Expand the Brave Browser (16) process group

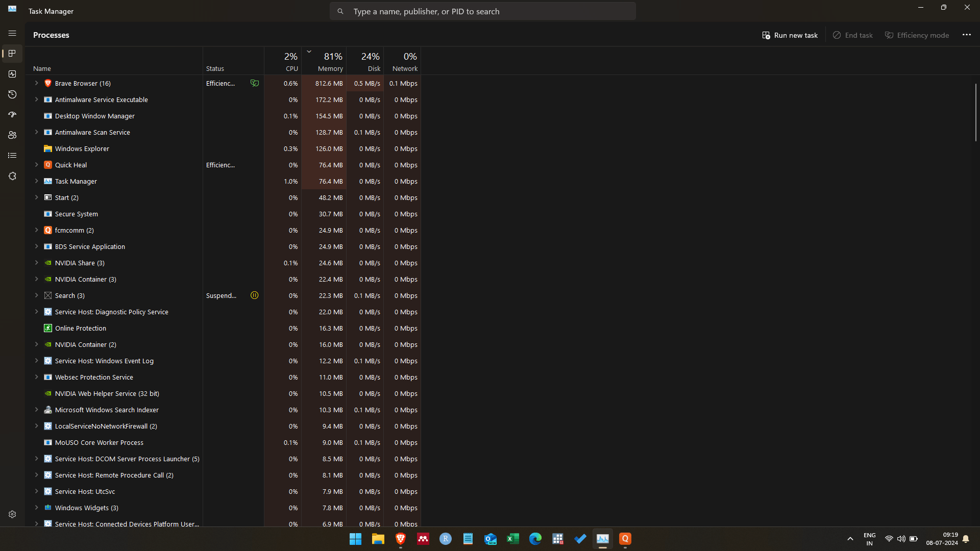pyautogui.click(x=36, y=83)
